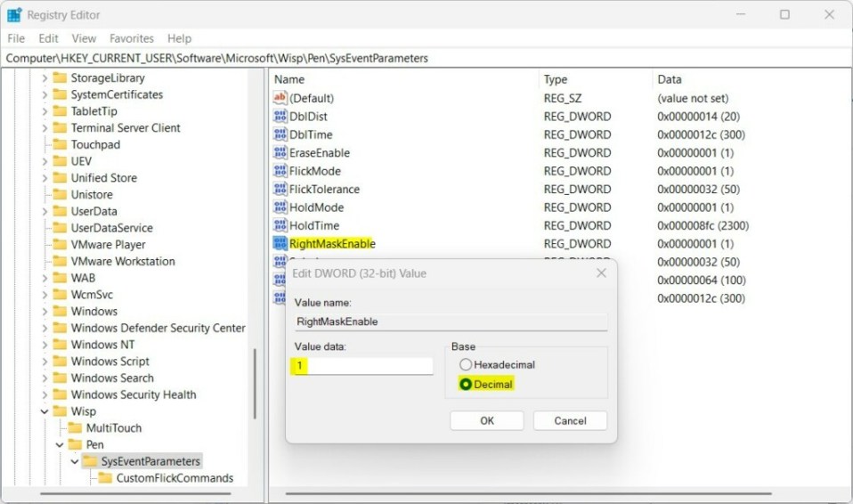Click the CustomFlickCommands folder icon
853x504 pixels.
tap(105, 478)
